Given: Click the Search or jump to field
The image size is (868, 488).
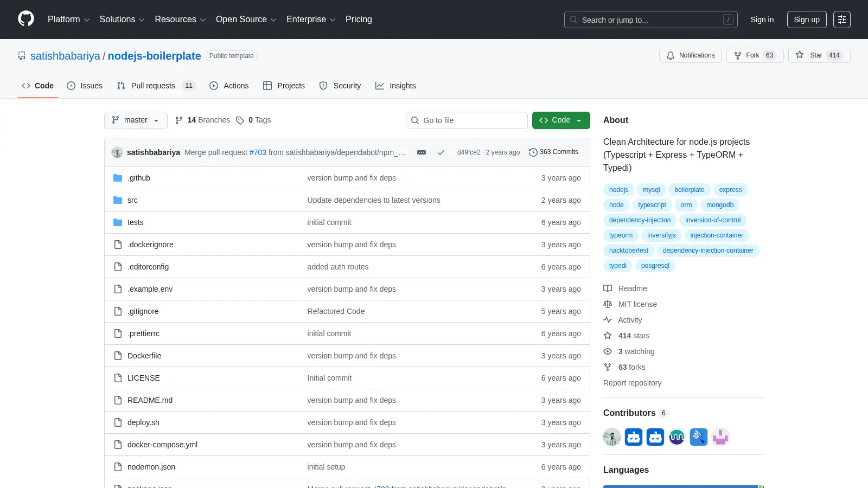Looking at the screenshot, I should coord(651,20).
